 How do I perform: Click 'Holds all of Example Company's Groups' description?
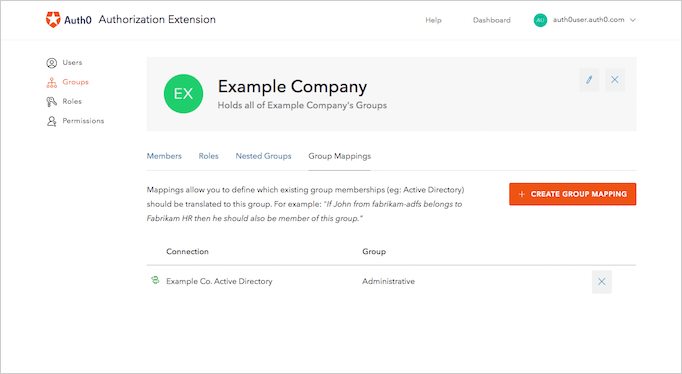tap(302, 105)
